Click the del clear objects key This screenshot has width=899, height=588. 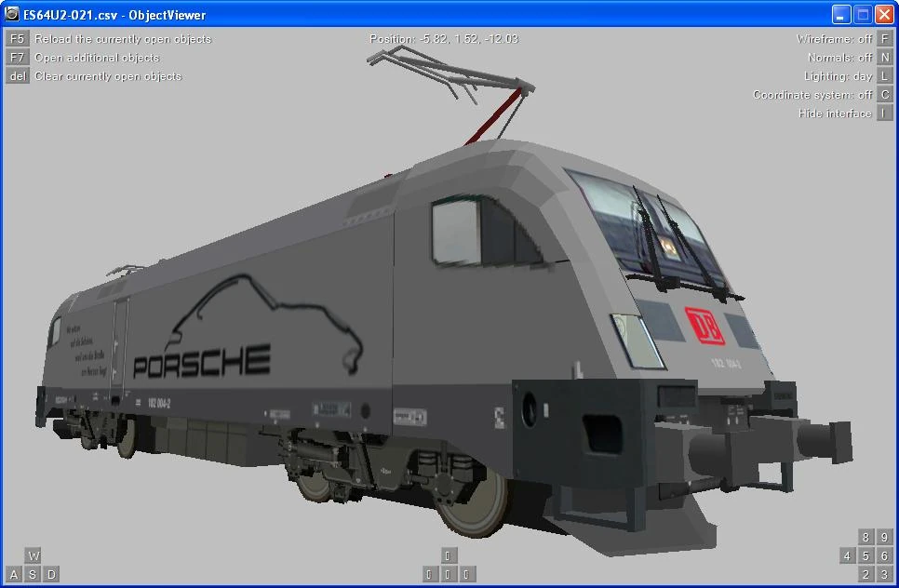(17, 75)
